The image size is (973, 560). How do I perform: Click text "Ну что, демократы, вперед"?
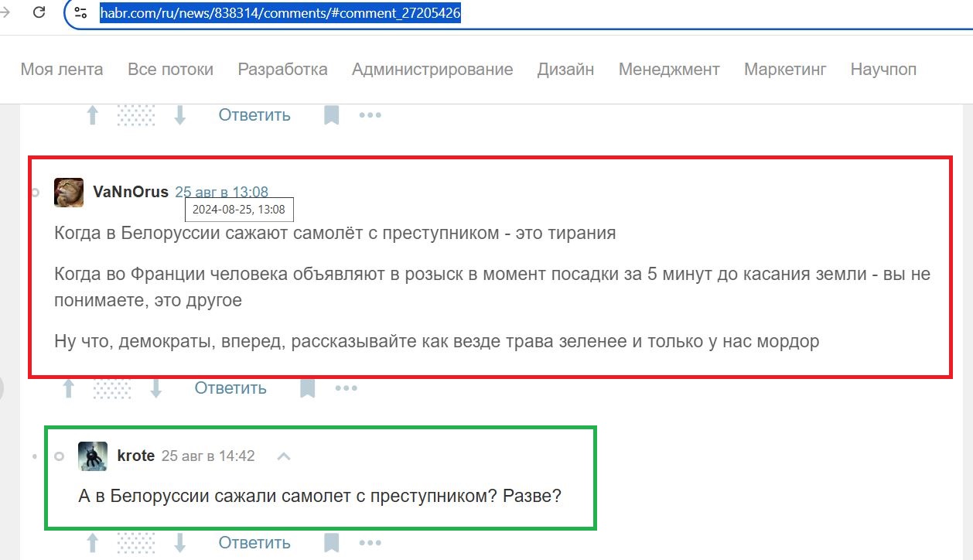[x=169, y=341]
